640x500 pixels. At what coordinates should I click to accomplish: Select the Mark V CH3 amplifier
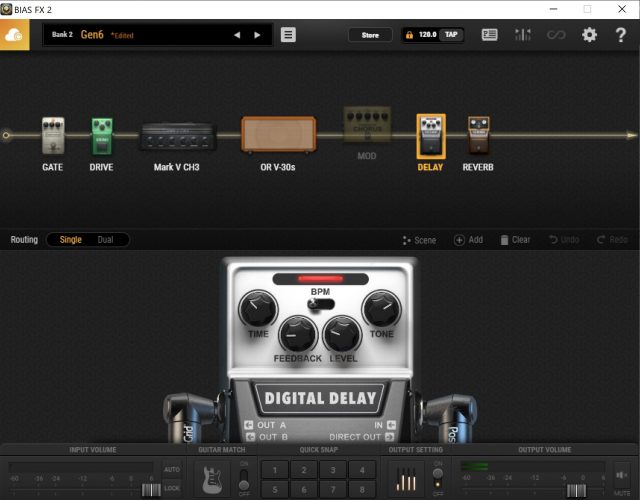(177, 136)
